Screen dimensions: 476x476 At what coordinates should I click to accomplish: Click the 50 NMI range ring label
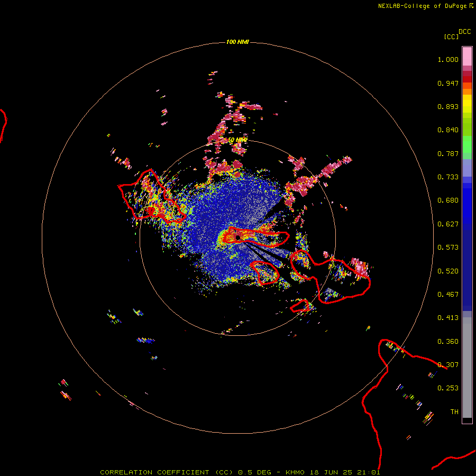coord(237,140)
